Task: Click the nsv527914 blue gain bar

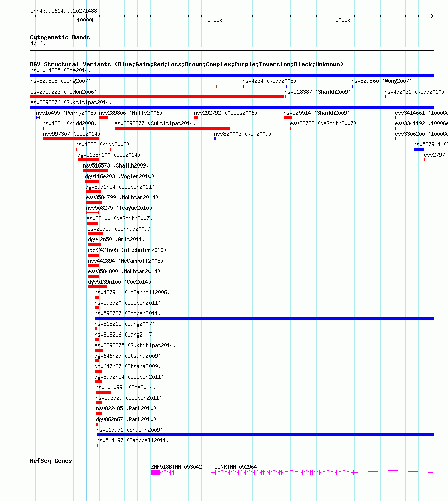Action: 419,149
